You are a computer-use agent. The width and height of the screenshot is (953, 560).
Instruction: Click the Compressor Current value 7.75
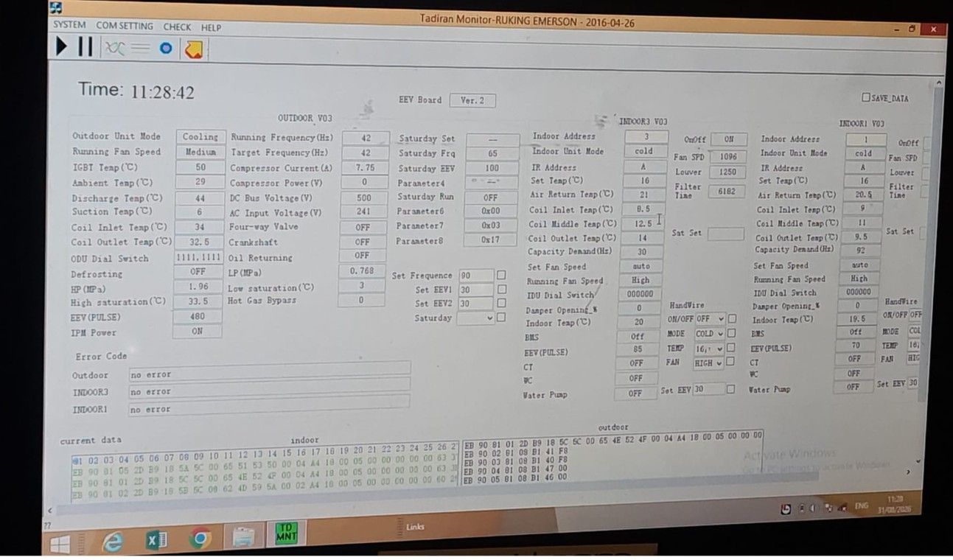pyautogui.click(x=365, y=167)
